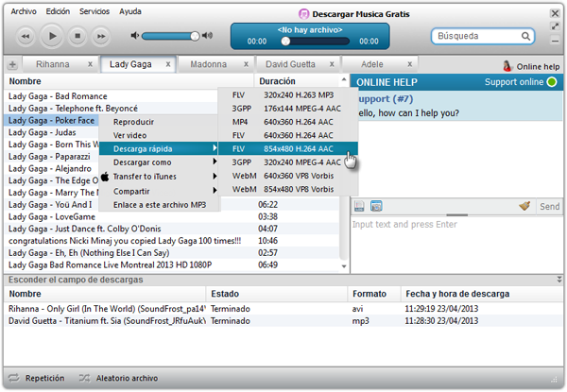
Task: Select Reproducir in context menu
Action: pos(159,122)
